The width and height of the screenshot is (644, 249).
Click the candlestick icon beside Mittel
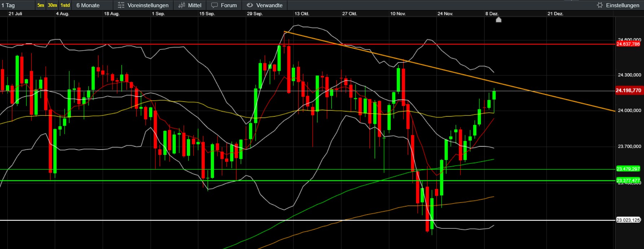pyautogui.click(x=182, y=5)
